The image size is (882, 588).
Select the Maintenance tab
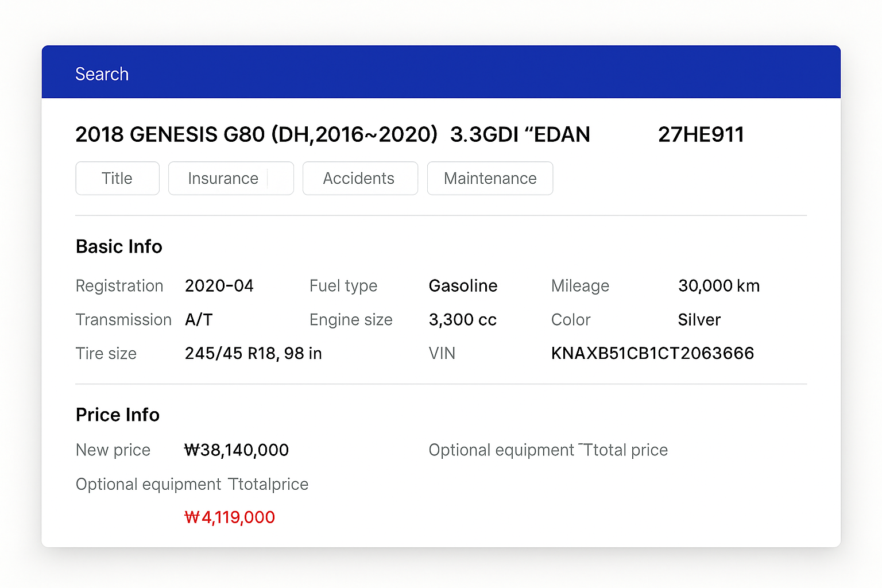point(490,179)
